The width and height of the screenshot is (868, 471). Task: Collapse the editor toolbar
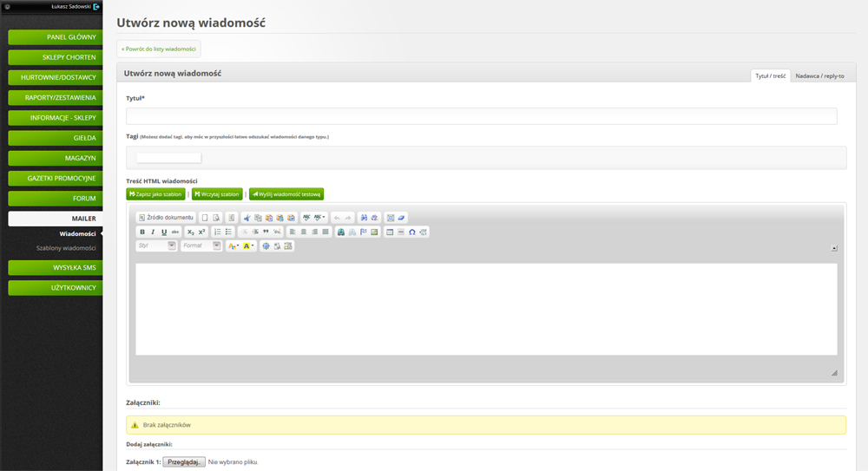pos(833,247)
